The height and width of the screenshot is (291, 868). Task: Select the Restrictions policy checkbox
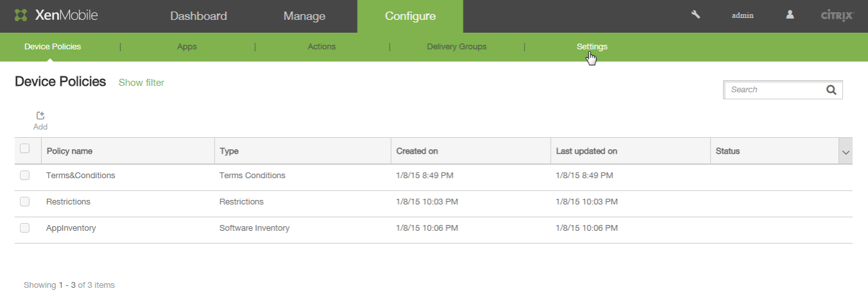click(25, 201)
